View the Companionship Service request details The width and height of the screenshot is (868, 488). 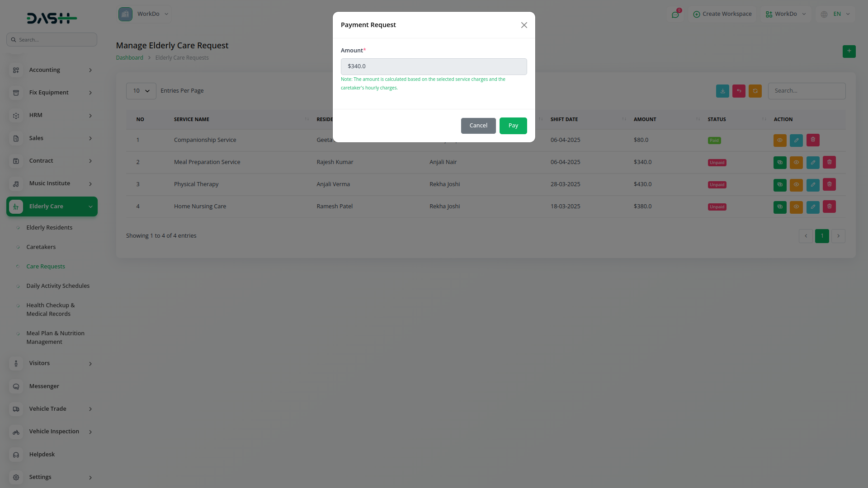coord(779,140)
